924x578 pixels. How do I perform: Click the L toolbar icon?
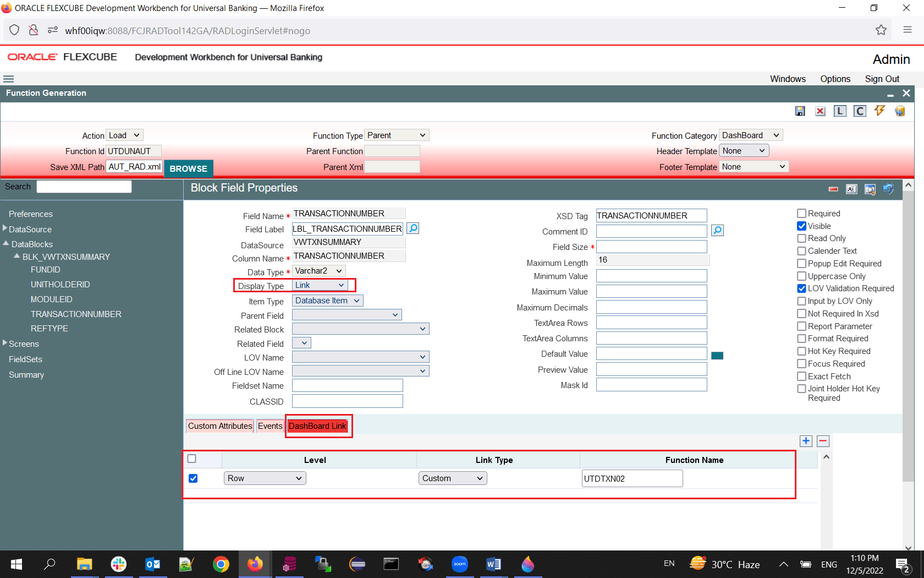point(840,111)
